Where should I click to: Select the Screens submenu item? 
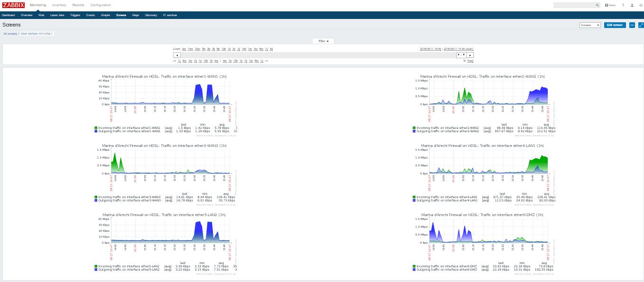[x=121, y=15]
